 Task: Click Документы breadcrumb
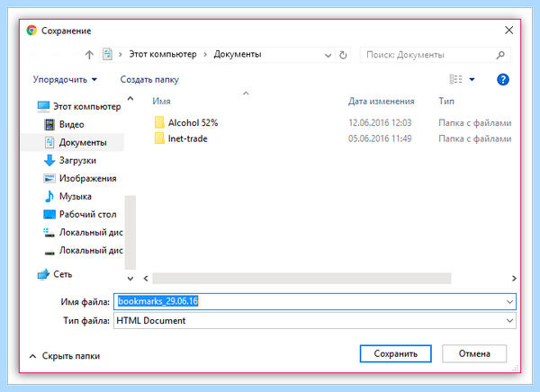point(238,54)
